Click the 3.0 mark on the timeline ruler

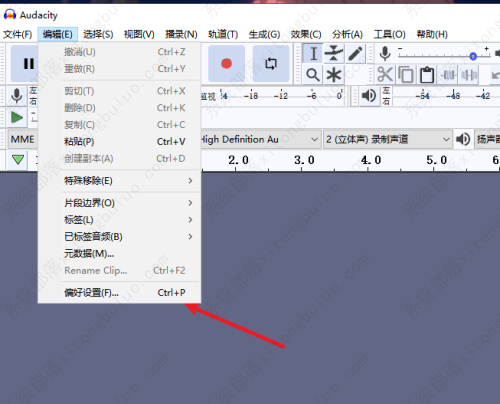coord(304,160)
